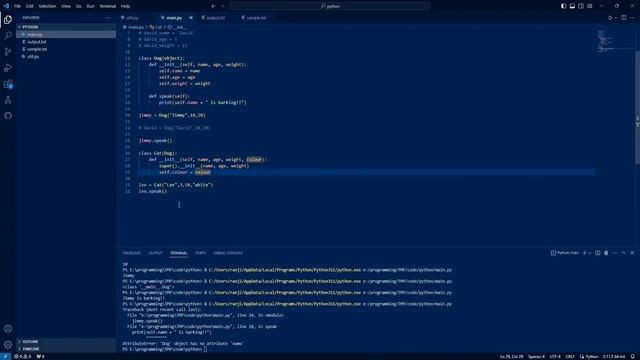The image size is (640, 360).
Task: Open the Run Python File dropdown arrow
Action: (616, 18)
